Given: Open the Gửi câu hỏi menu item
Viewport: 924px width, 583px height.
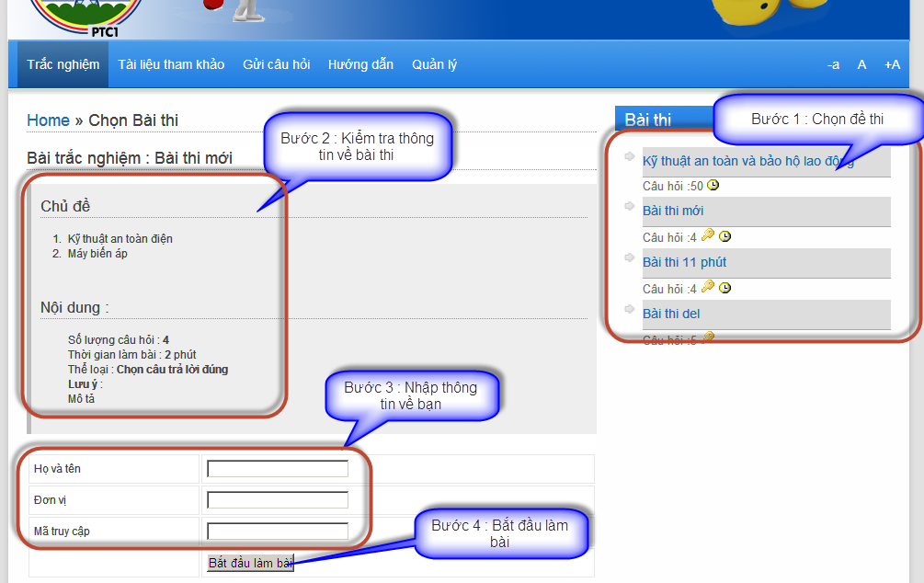Looking at the screenshot, I should point(276,64).
